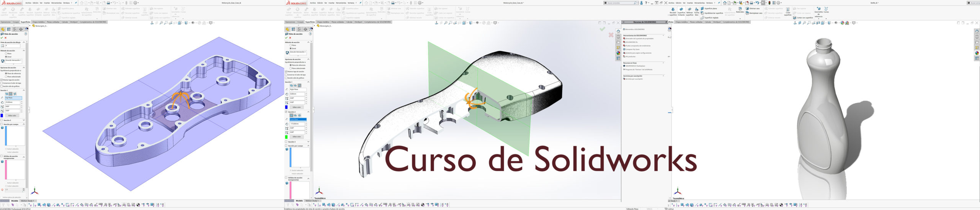Click the green Sección 2 color swatch

(x=286, y=137)
